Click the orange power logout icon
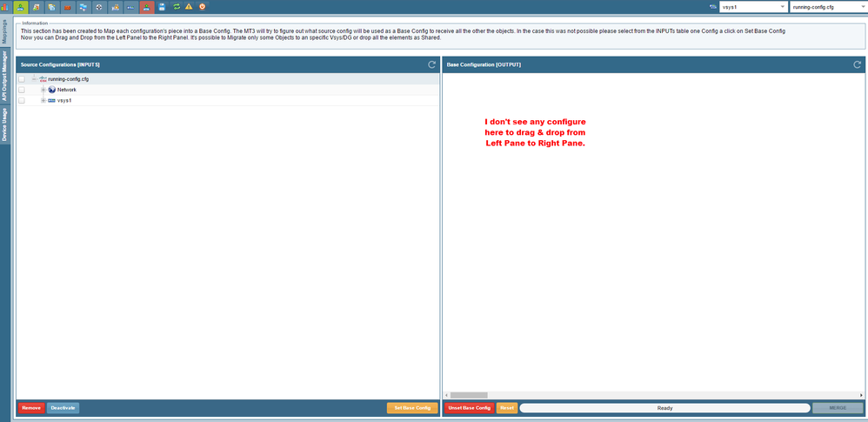Viewport: 868px width, 422px height. click(202, 7)
